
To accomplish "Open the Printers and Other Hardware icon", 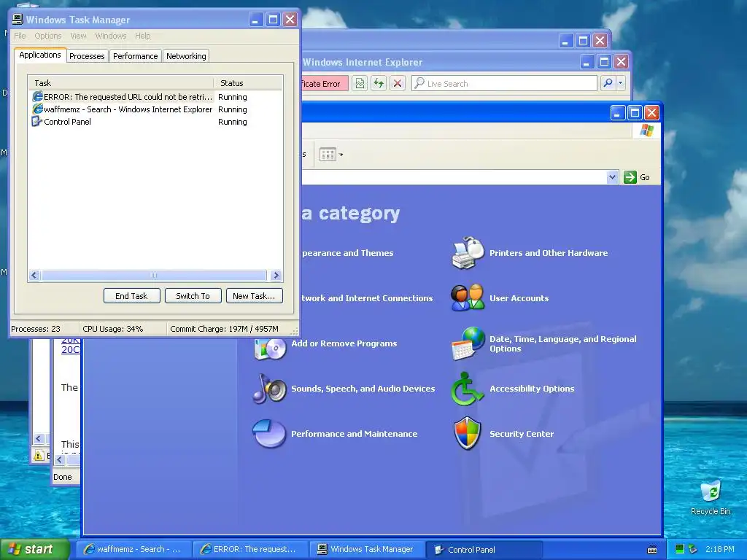I will (x=468, y=252).
